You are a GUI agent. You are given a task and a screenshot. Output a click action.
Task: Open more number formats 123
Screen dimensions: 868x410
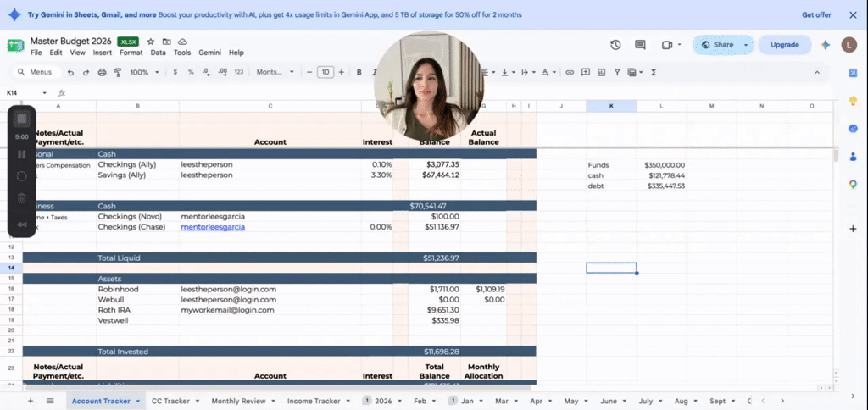click(239, 73)
